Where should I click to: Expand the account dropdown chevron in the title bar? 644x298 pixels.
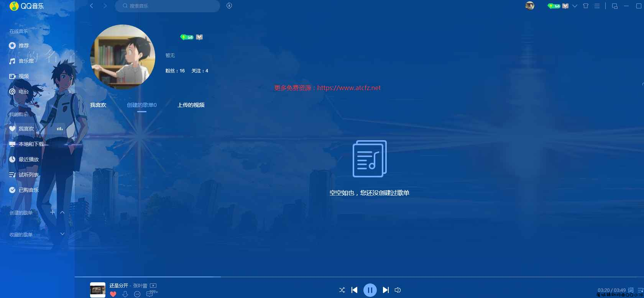[575, 6]
